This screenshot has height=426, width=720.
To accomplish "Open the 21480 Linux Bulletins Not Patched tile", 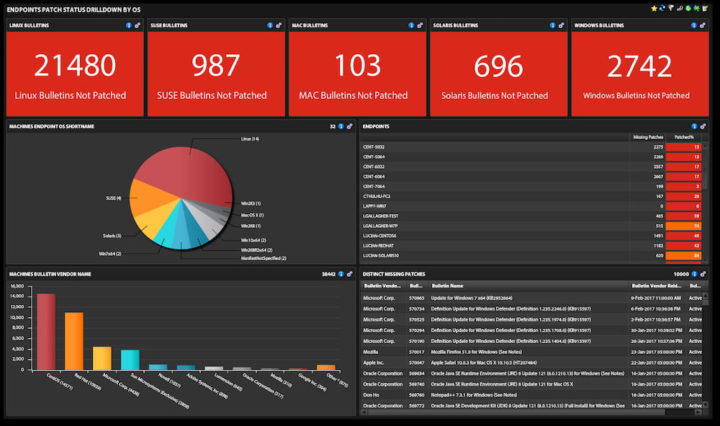I will click(x=75, y=74).
